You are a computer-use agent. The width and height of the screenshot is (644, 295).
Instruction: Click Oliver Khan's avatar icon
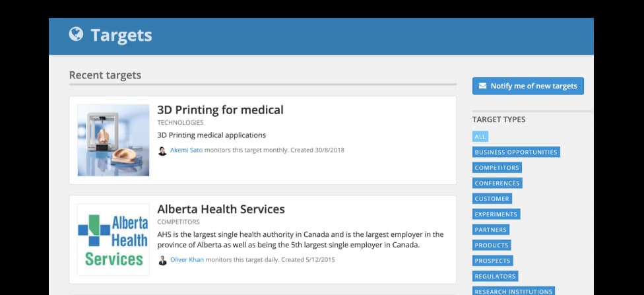(162, 261)
